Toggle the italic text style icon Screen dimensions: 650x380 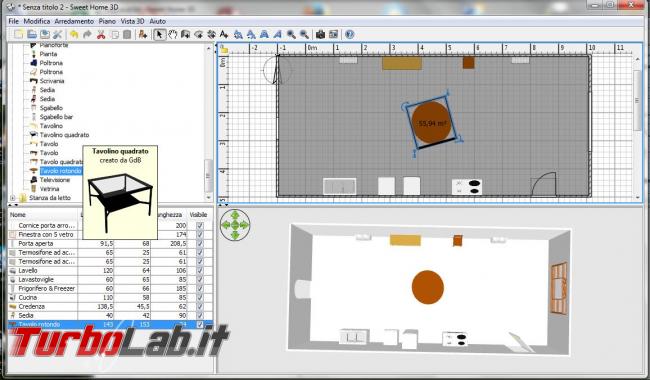(277, 34)
